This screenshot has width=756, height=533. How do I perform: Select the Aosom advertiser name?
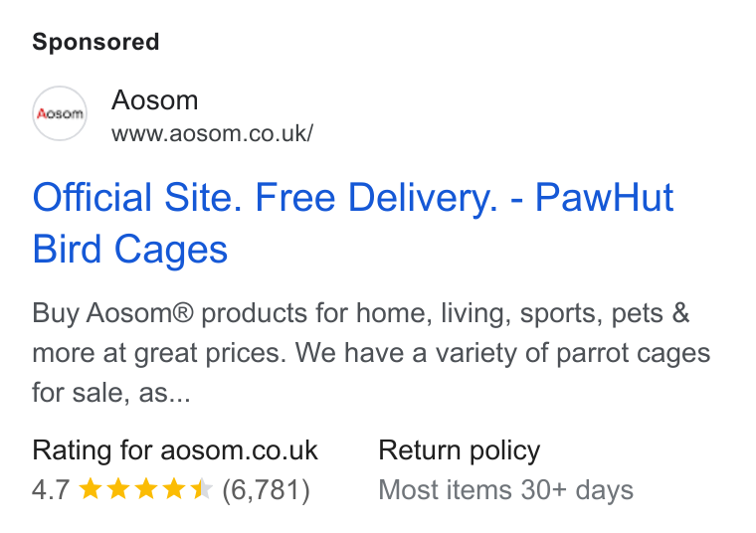[x=154, y=100]
